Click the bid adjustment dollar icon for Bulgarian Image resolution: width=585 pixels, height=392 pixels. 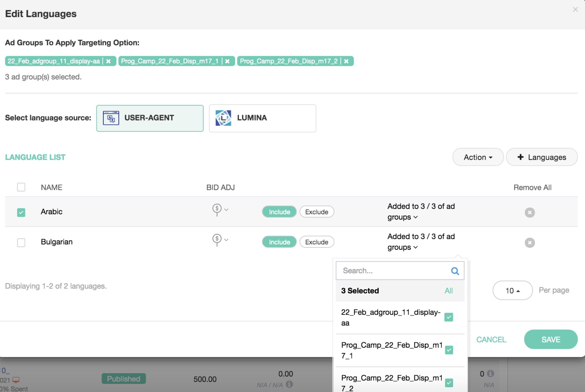tap(217, 239)
